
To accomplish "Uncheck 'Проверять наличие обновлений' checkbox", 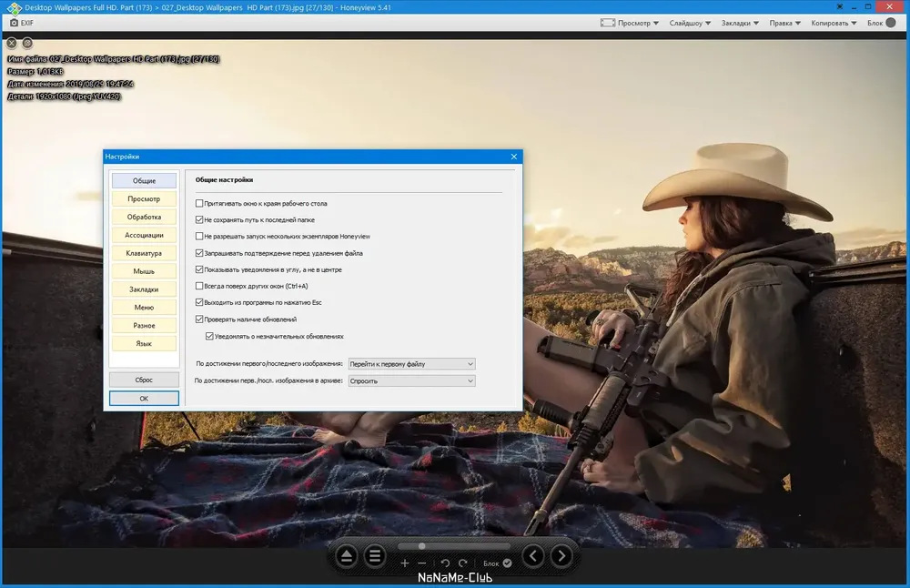I will [x=199, y=319].
